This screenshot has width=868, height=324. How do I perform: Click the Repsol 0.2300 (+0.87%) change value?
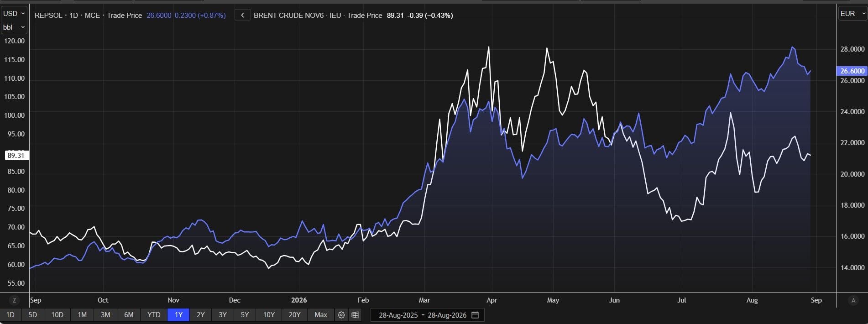200,16
